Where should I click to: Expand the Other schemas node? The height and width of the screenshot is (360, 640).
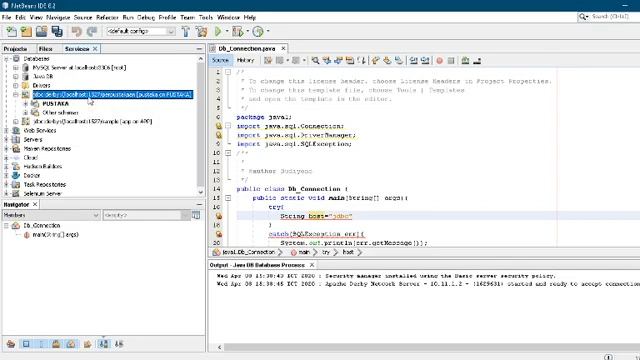click(x=25, y=113)
